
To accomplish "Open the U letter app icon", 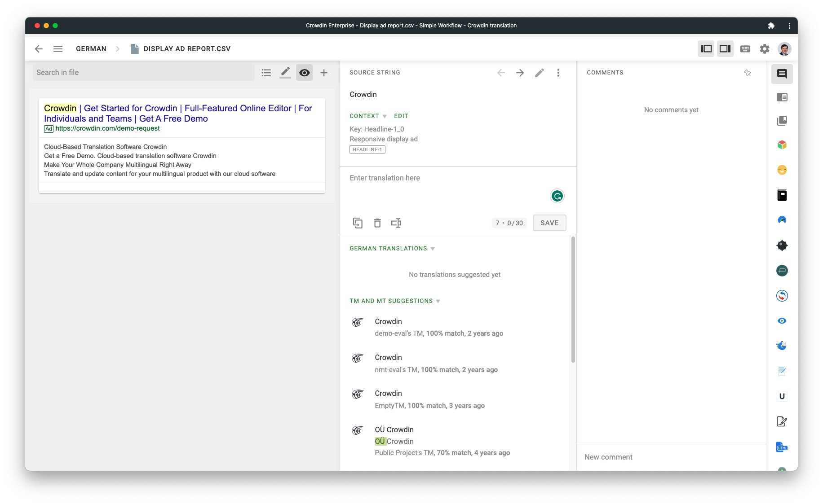I will 782,396.
